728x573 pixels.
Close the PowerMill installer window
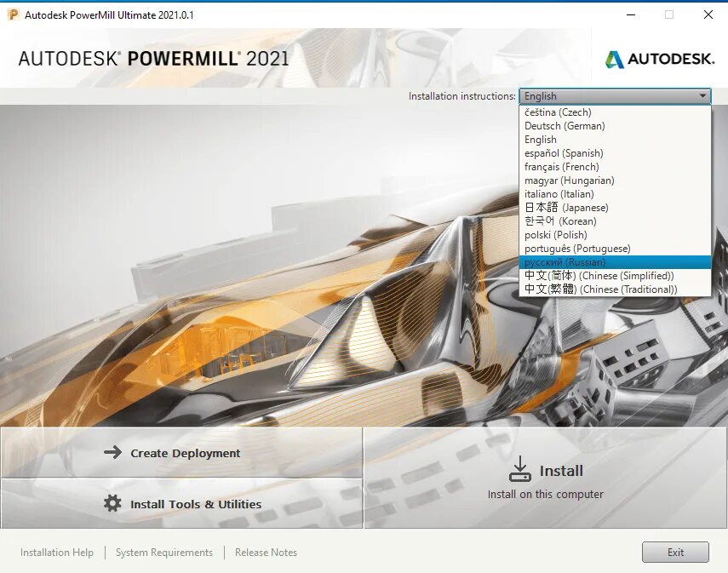click(x=708, y=14)
